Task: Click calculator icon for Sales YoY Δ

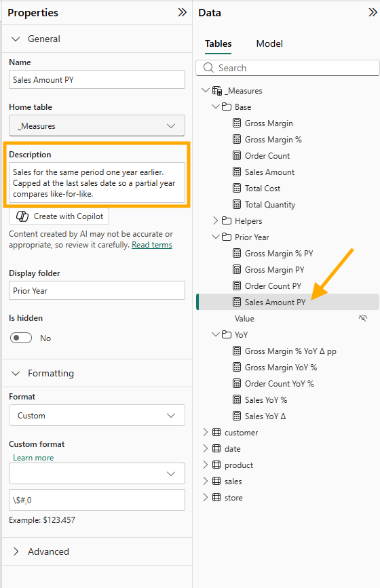Action: pos(237,416)
